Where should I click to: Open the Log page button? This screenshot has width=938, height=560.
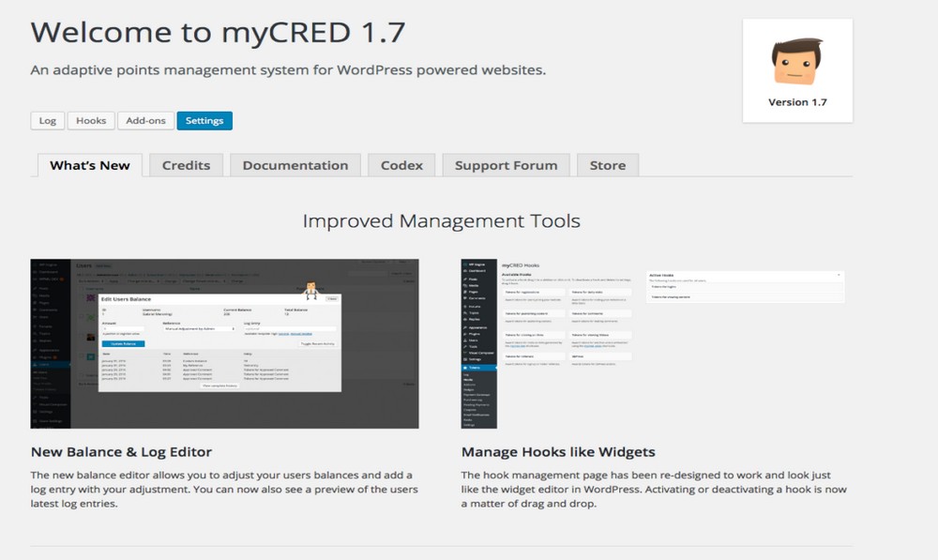click(47, 121)
